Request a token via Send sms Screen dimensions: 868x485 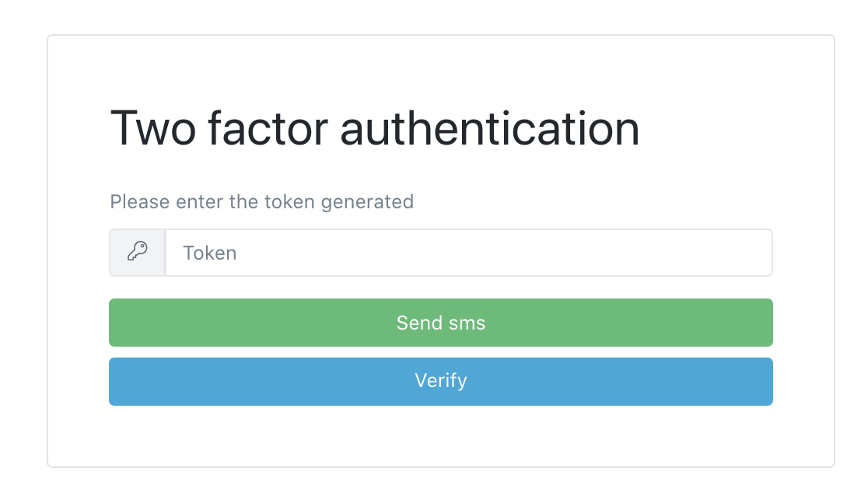click(440, 323)
